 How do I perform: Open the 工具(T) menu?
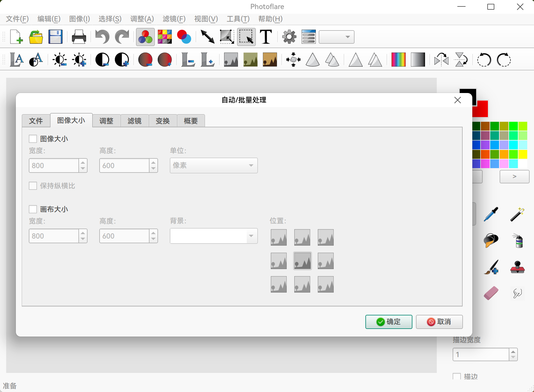click(x=238, y=19)
